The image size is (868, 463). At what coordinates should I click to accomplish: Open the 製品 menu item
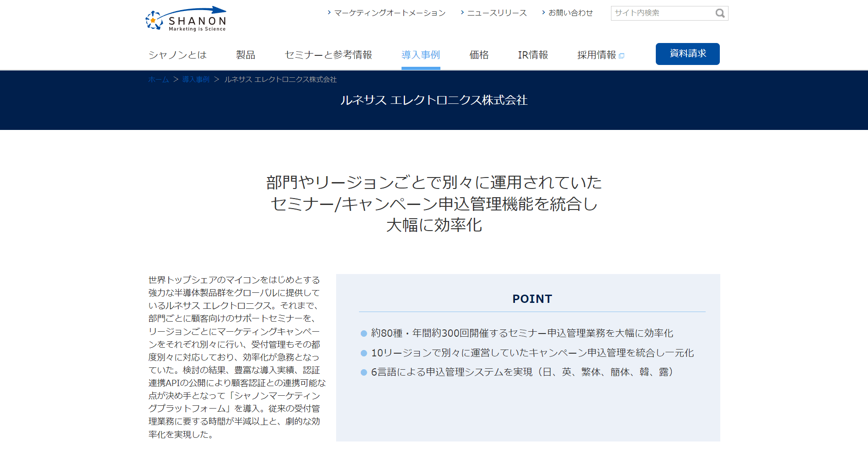point(246,55)
